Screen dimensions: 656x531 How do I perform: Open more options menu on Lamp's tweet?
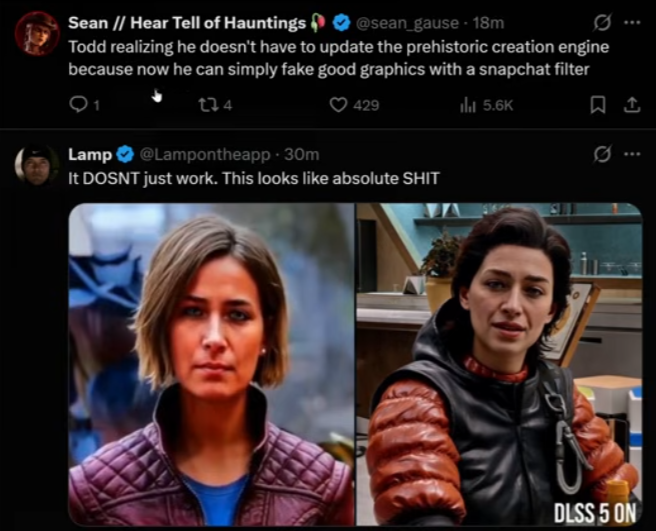(x=632, y=154)
